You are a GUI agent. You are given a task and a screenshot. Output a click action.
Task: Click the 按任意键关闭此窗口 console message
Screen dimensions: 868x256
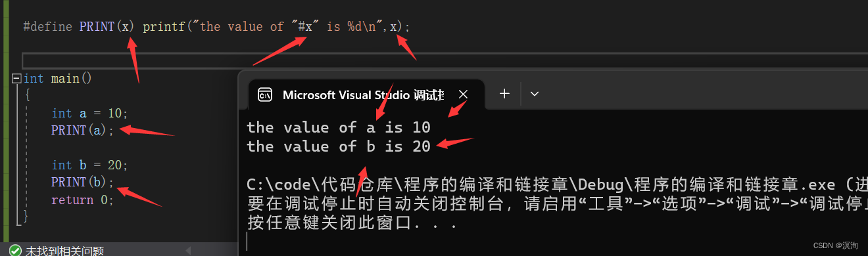pos(352,222)
